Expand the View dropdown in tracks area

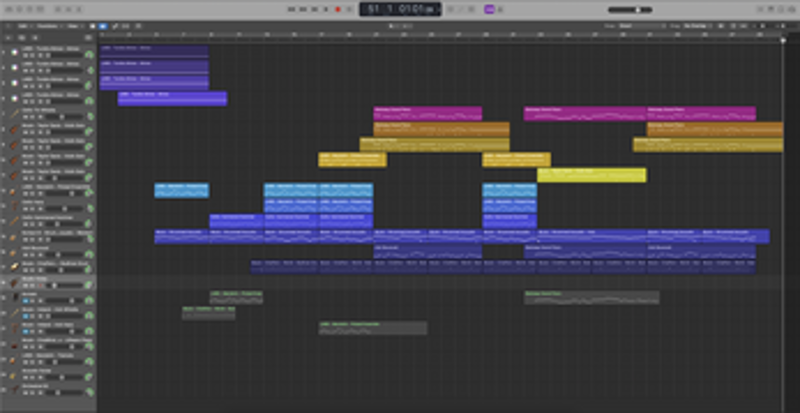tap(75, 26)
